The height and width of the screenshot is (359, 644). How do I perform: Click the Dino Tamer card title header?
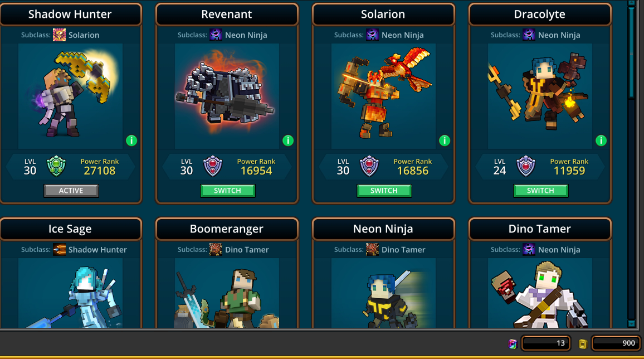(540, 229)
